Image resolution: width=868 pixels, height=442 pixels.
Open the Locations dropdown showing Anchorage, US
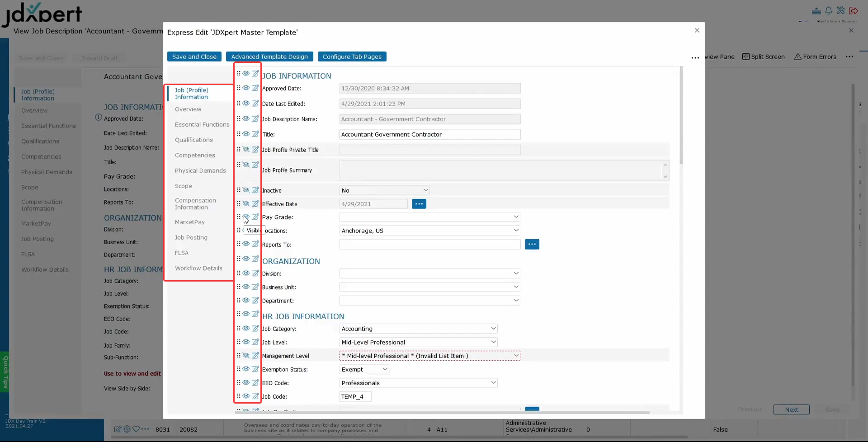[515, 230]
